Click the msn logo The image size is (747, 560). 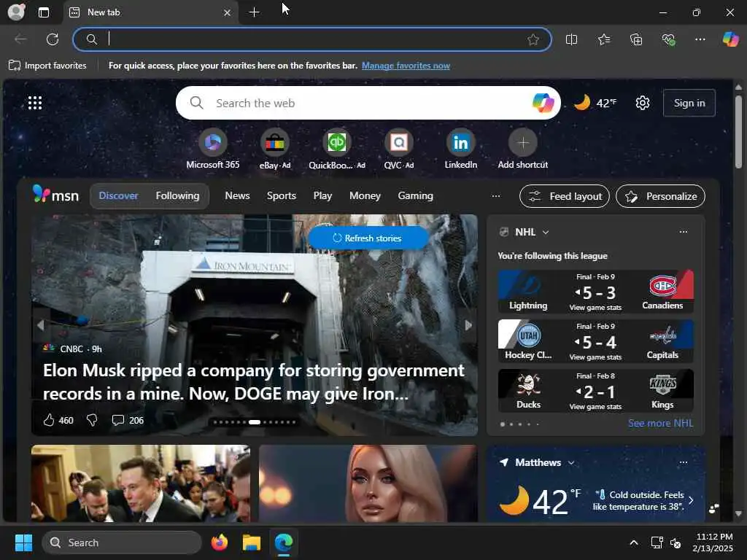[x=55, y=194]
